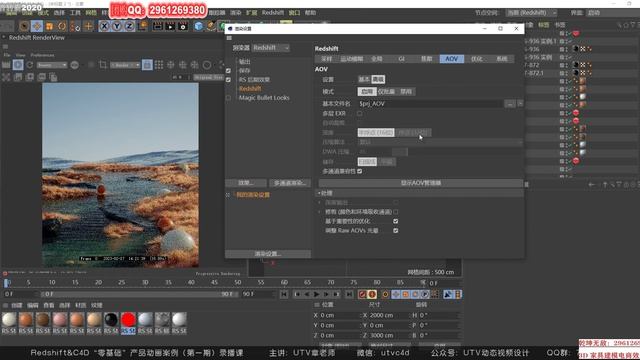Switch to the 优化 (optimization) tab
640x360 pixels.
[476, 59]
